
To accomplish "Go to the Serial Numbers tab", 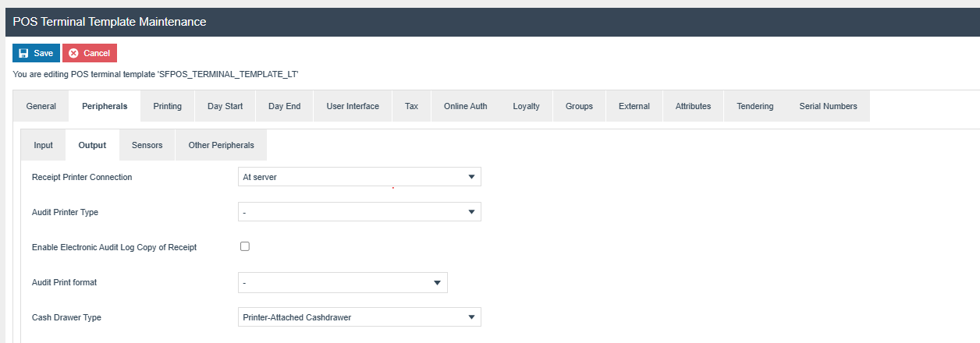I will 828,106.
